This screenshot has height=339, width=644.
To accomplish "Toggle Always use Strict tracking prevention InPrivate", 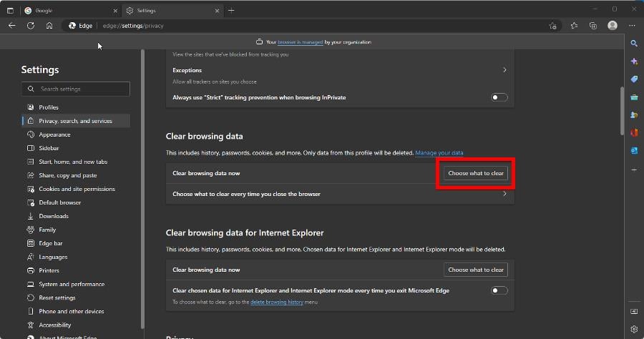I will point(499,97).
